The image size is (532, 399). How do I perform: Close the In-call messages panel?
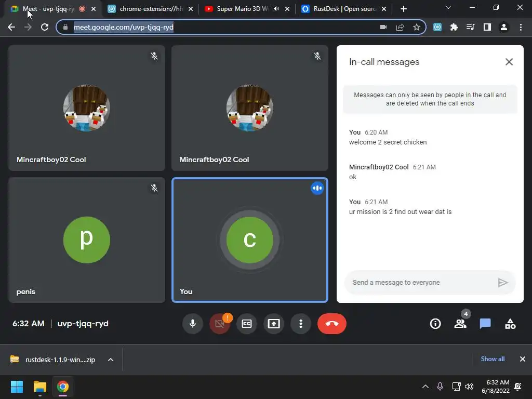[509, 62]
